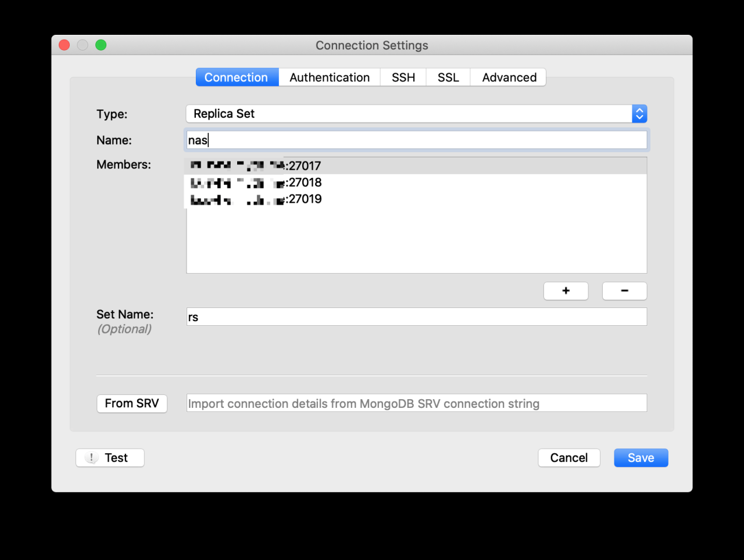
Task: Click the blue arrows on Type selector
Action: (x=639, y=114)
